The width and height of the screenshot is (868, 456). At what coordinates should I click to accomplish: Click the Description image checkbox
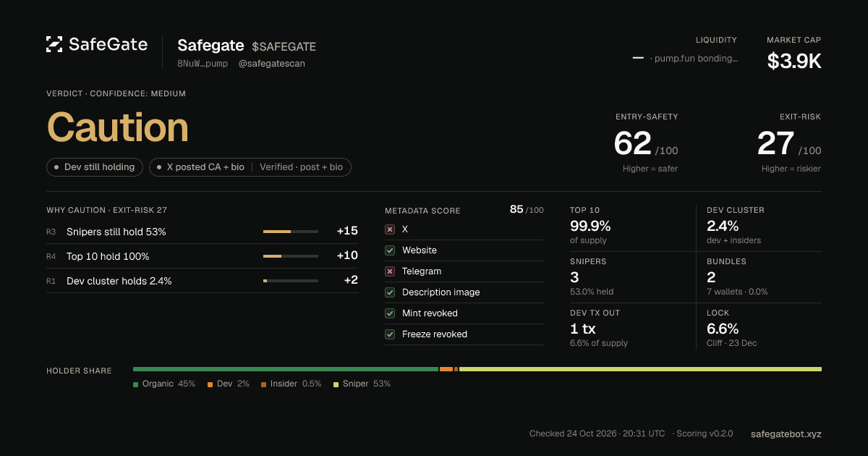pos(390,292)
